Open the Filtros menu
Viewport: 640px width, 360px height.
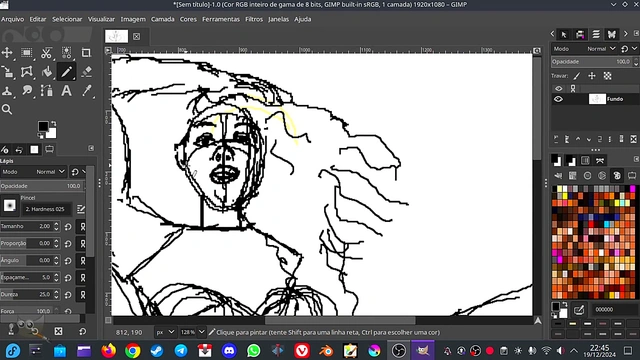tap(254, 19)
